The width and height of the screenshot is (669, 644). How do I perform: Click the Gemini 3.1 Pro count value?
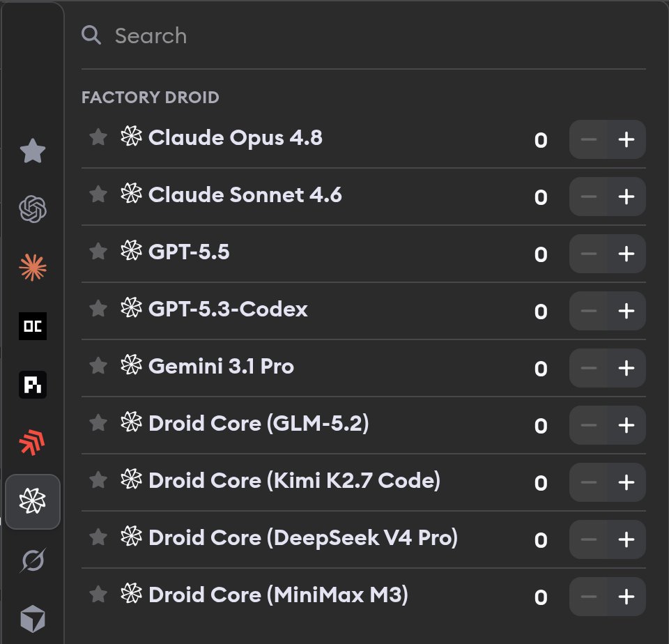pos(541,369)
